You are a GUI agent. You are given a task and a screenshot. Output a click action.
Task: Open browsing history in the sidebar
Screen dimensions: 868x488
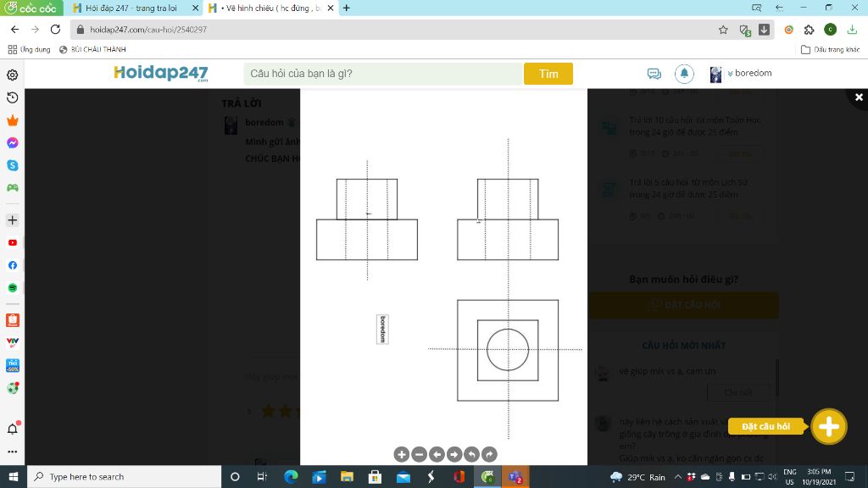click(12, 97)
